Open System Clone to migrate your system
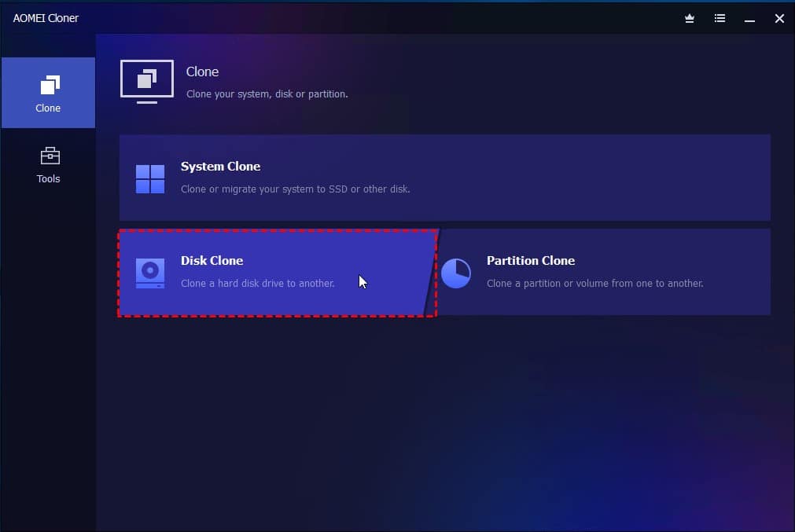The width and height of the screenshot is (795, 532). pos(444,178)
